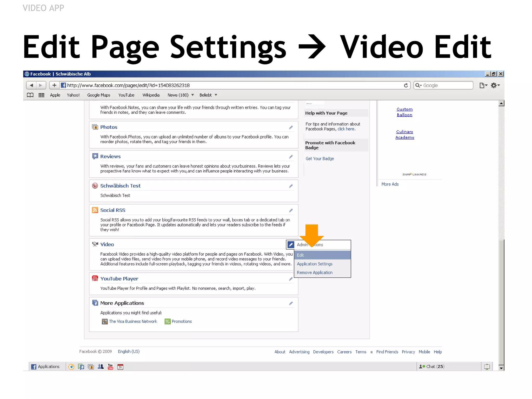This screenshot has height=399, width=532.
Task: Click the Video camera application icon
Action: (95, 244)
